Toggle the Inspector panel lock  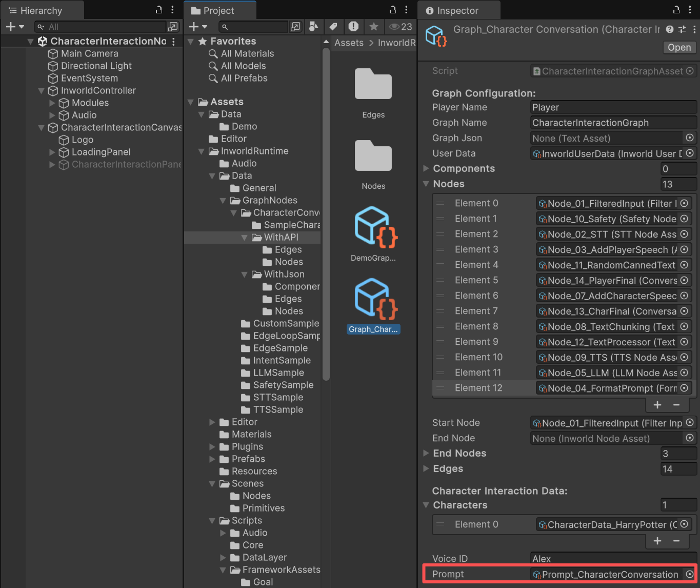676,10
